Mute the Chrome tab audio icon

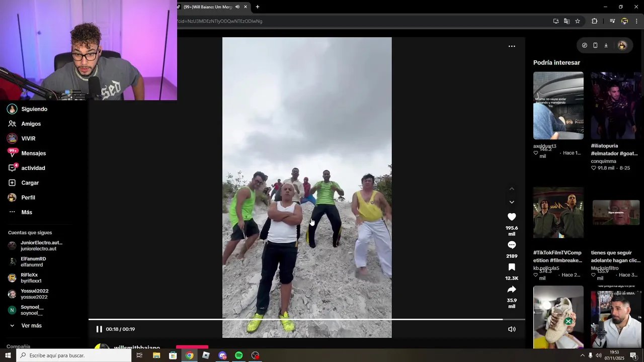click(237, 7)
